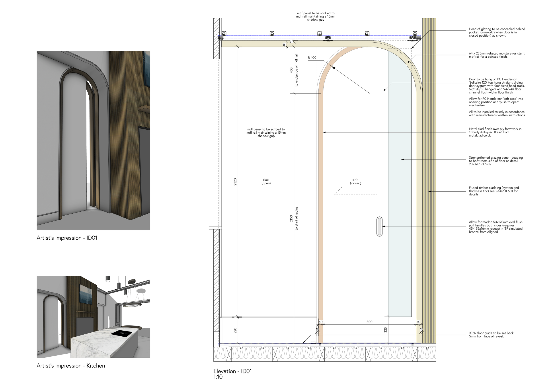554x392 pixels.
Task: Select the "All to be installed strictly" note
Action: point(497,113)
